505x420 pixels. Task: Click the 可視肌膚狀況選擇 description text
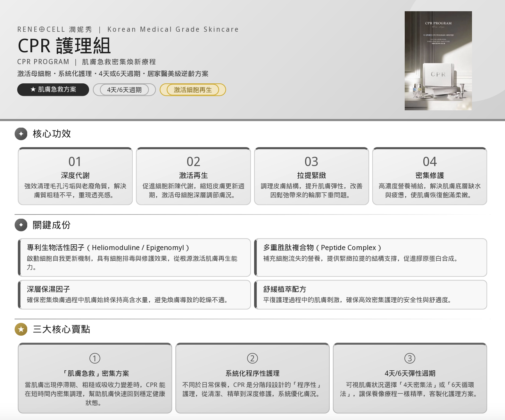tap(410, 389)
